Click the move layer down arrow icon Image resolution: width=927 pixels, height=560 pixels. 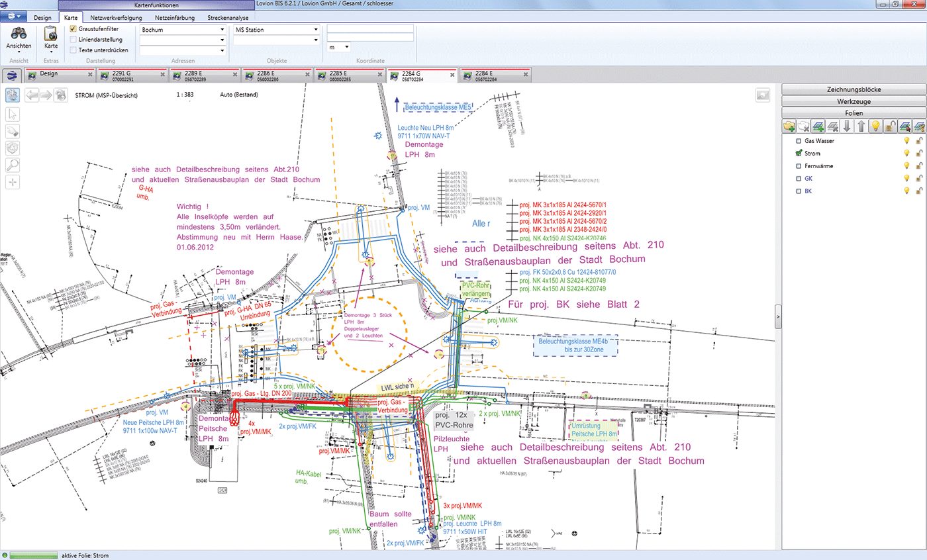click(x=847, y=126)
